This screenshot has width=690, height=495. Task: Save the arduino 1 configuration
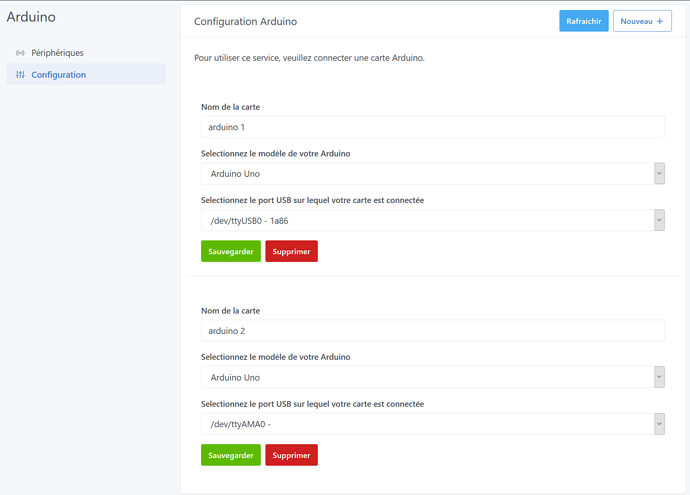231,251
